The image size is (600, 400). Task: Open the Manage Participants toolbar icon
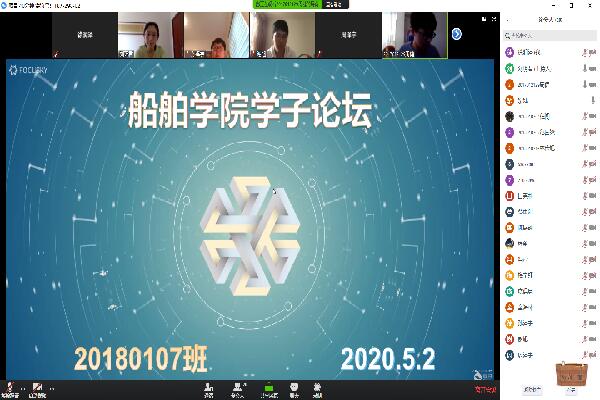tap(238, 389)
